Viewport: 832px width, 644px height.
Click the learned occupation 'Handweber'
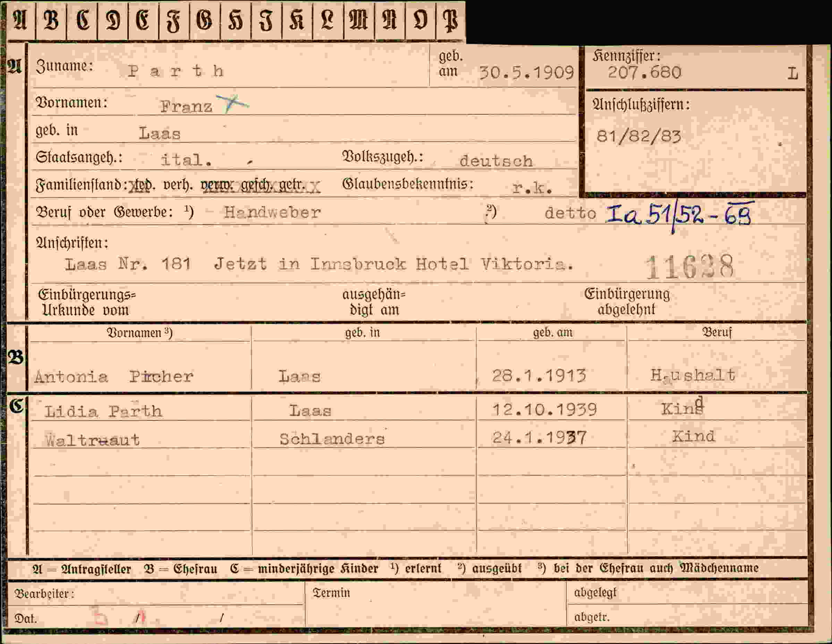tap(272, 212)
